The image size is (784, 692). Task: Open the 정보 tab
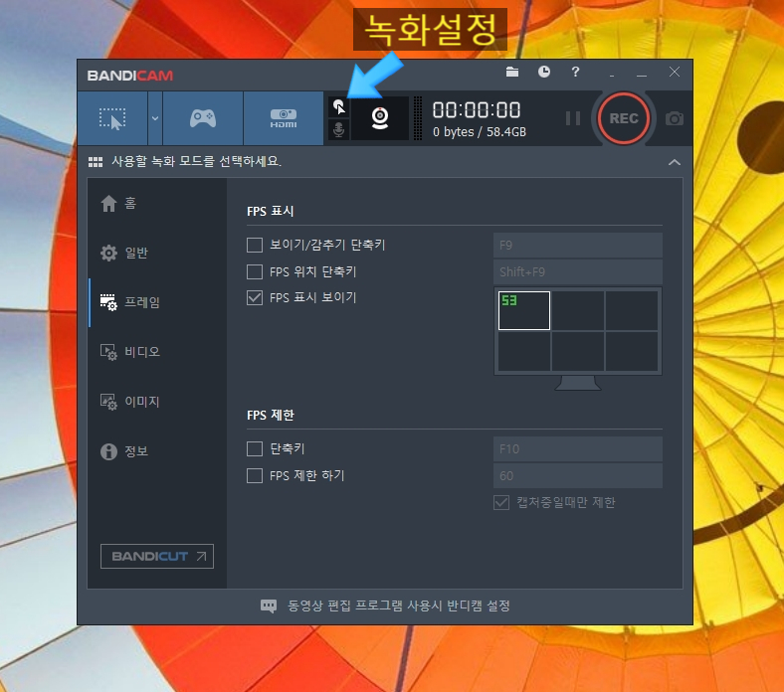pyautogui.click(x=157, y=451)
